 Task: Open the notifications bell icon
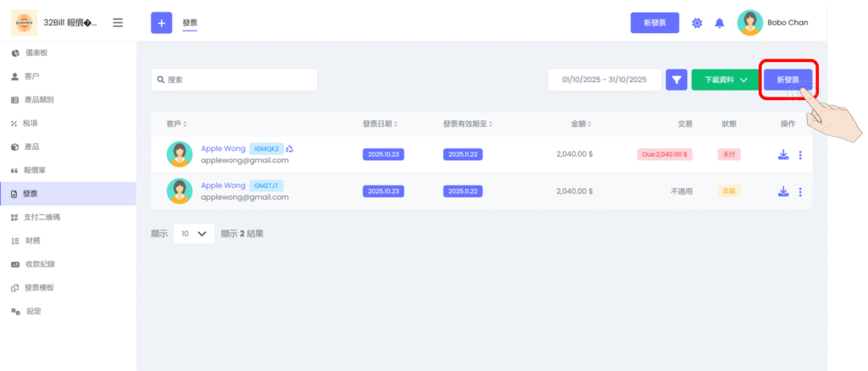tap(720, 23)
